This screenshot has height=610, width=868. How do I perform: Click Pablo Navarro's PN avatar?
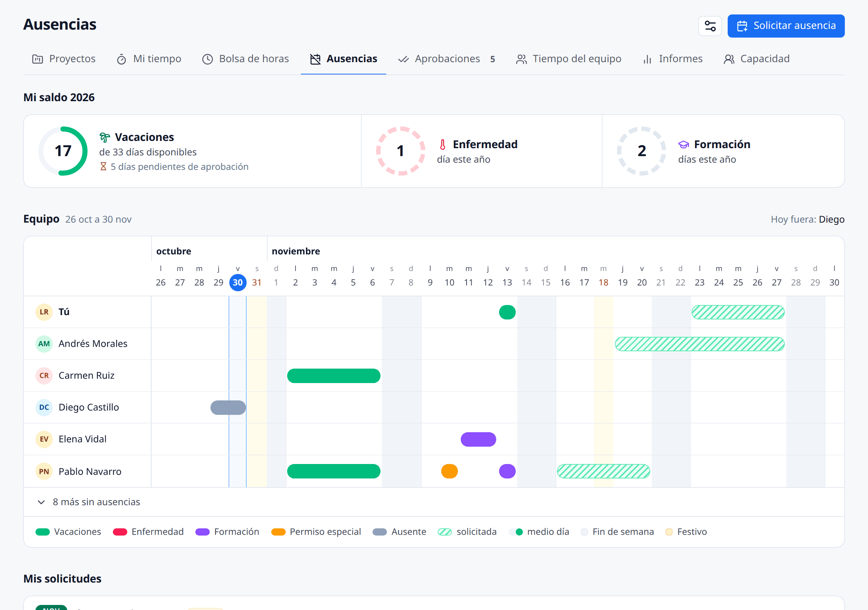pyautogui.click(x=44, y=471)
